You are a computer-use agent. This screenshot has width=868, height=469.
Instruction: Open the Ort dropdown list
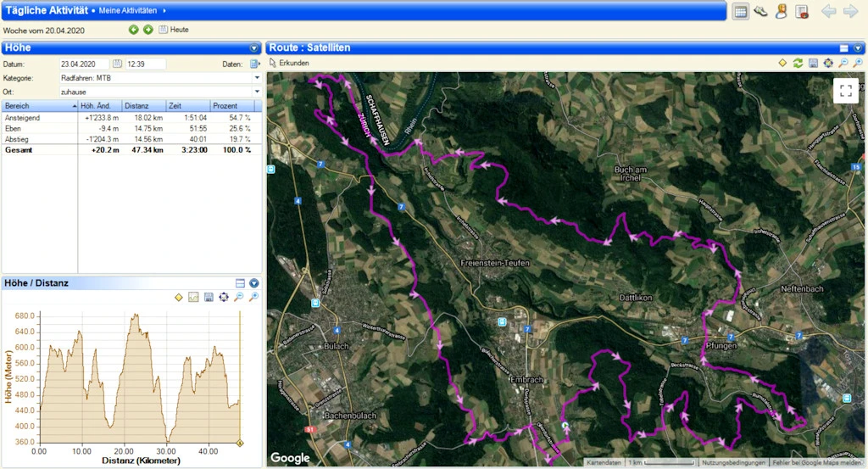(256, 92)
